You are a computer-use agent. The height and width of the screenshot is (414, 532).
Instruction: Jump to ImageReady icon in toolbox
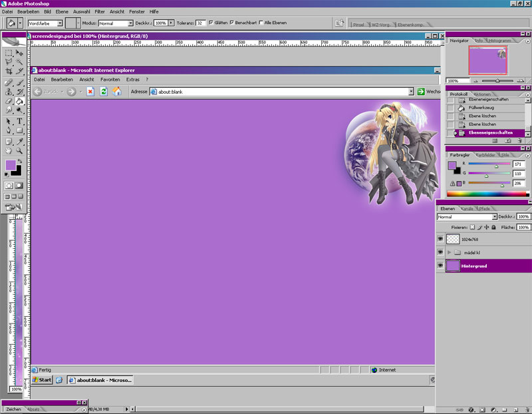point(13,207)
